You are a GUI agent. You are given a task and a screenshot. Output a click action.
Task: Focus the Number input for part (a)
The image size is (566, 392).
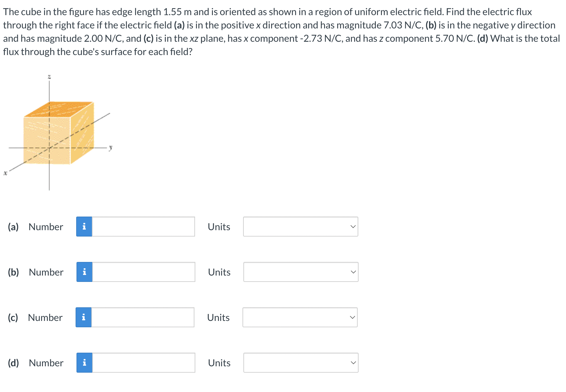tap(143, 227)
